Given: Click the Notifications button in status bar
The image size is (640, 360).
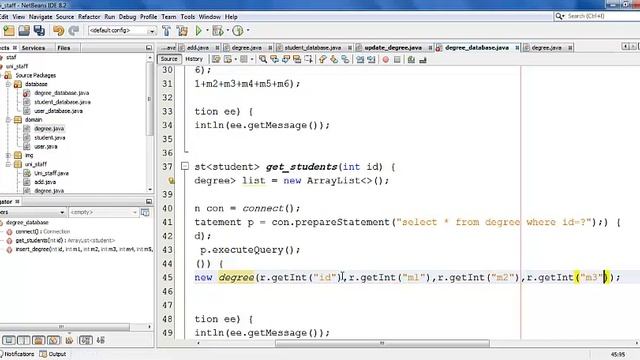Looking at the screenshot, I should [x=17, y=354].
